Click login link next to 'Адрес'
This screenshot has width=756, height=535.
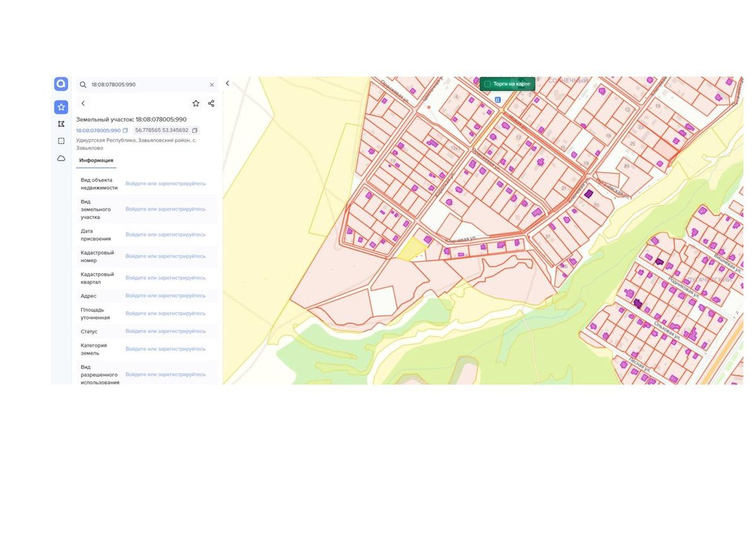tap(166, 296)
